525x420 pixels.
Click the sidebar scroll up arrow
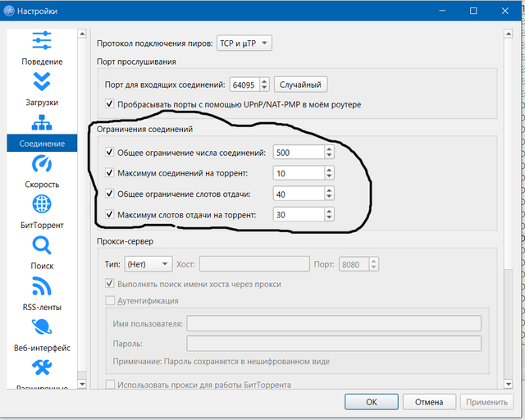(82, 34)
